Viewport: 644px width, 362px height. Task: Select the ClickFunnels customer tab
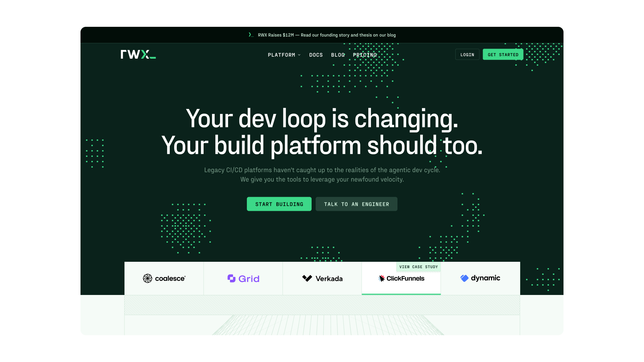tap(401, 279)
